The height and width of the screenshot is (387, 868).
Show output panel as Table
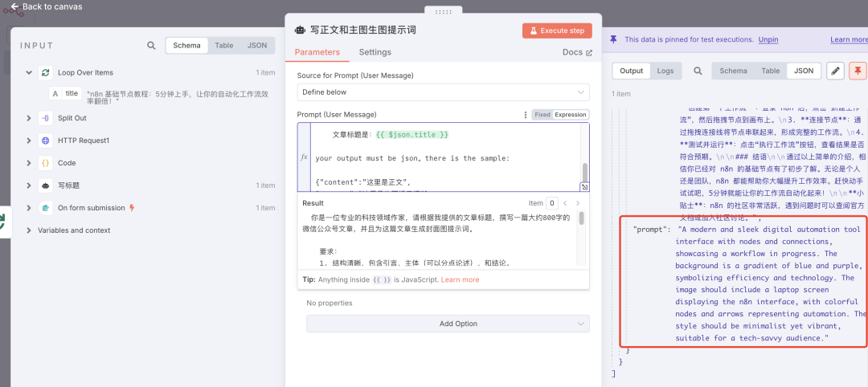(770, 71)
